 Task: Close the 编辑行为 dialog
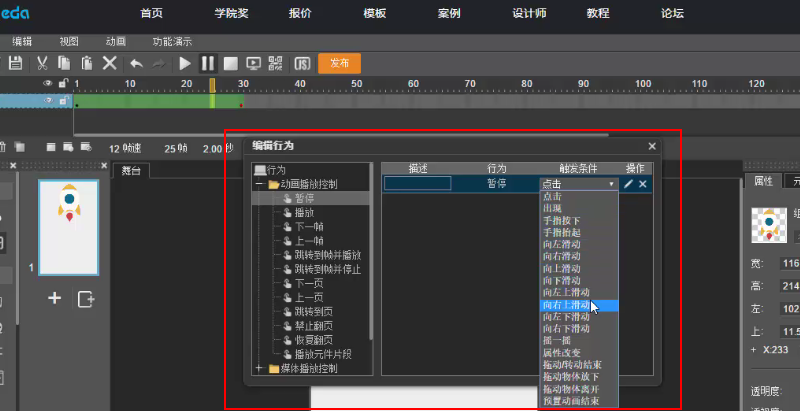pyautogui.click(x=652, y=146)
